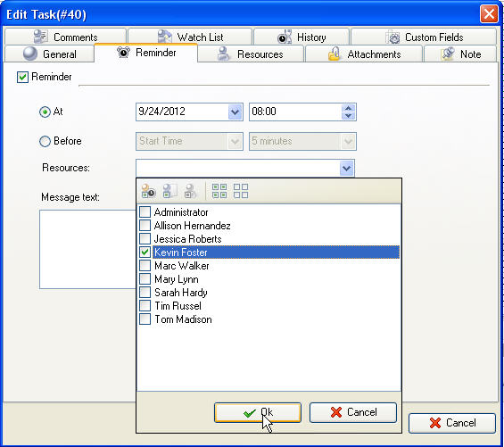Open the Watch List tab

[190, 37]
